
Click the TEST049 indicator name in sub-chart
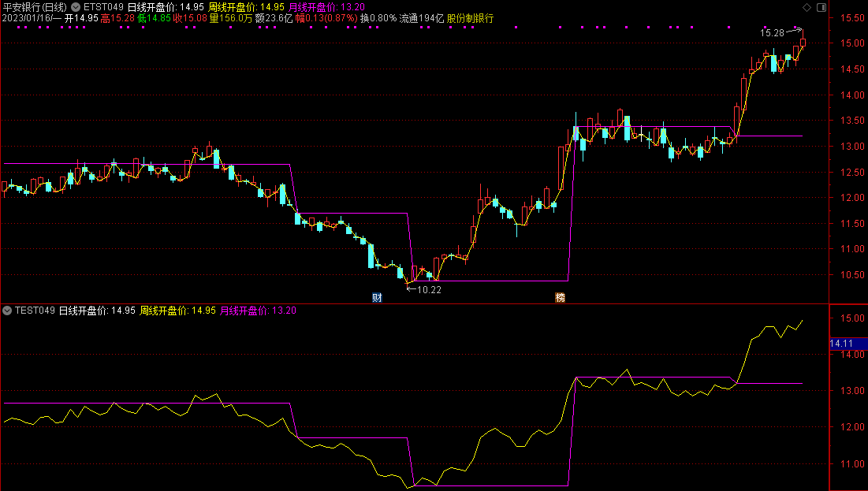pos(35,311)
